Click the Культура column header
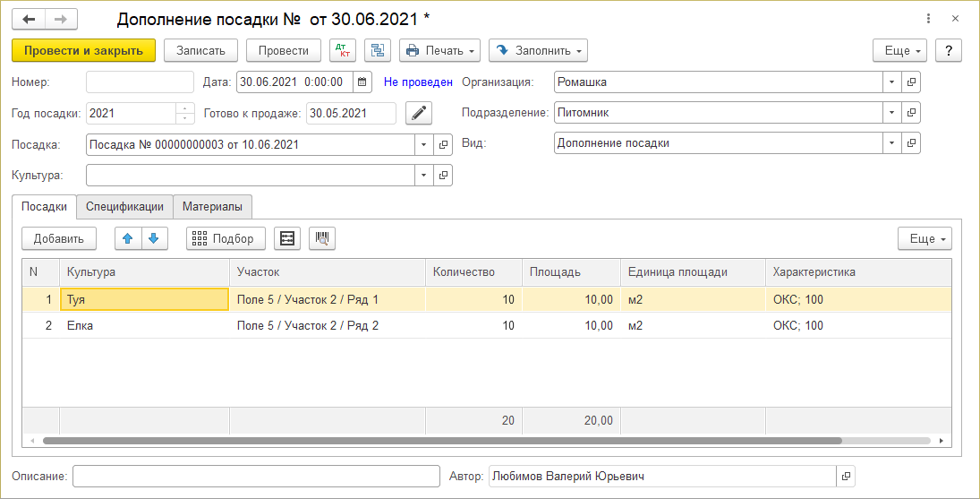 (144, 272)
